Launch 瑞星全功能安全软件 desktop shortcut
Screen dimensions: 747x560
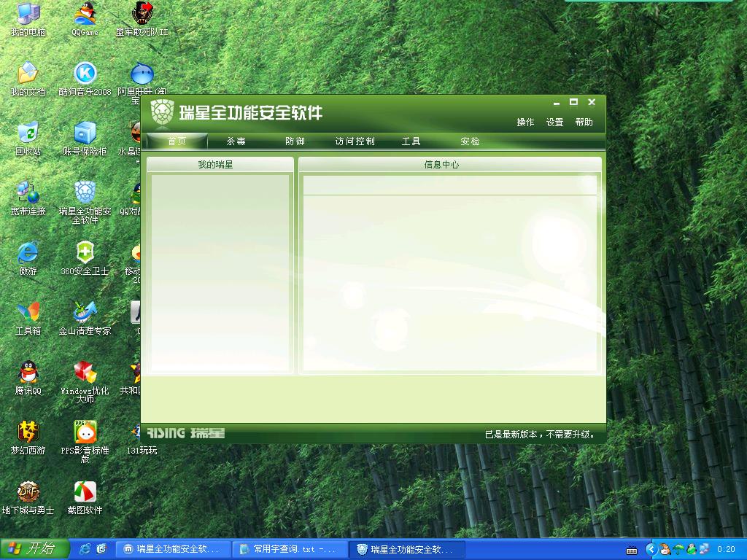coord(85,203)
